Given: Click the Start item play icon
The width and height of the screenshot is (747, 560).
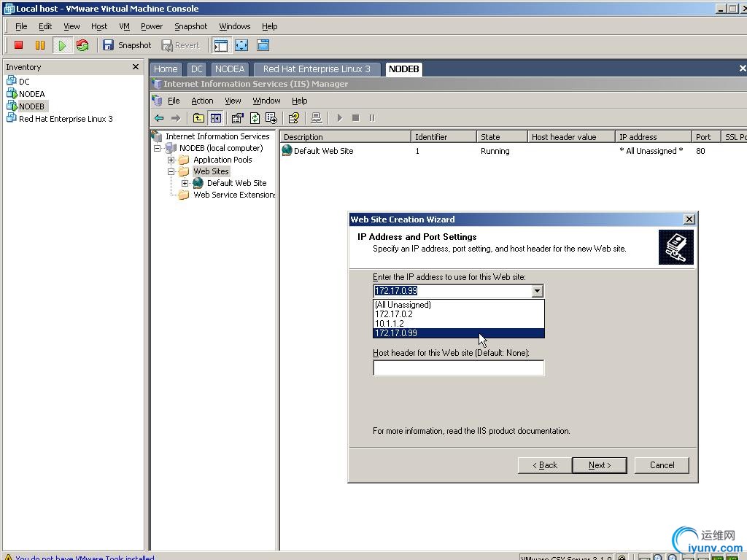Looking at the screenshot, I should (340, 117).
